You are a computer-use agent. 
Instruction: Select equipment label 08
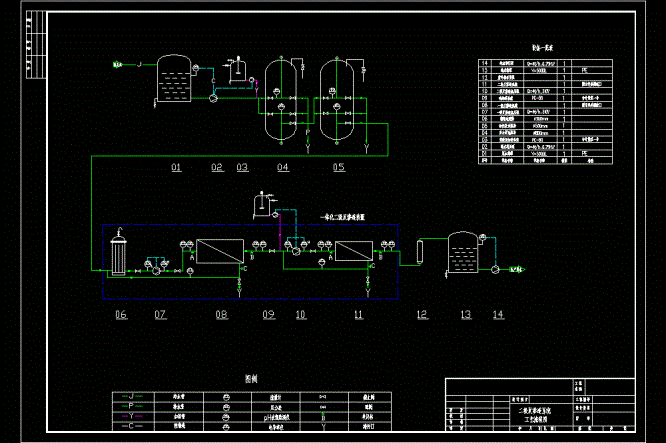tap(221, 315)
